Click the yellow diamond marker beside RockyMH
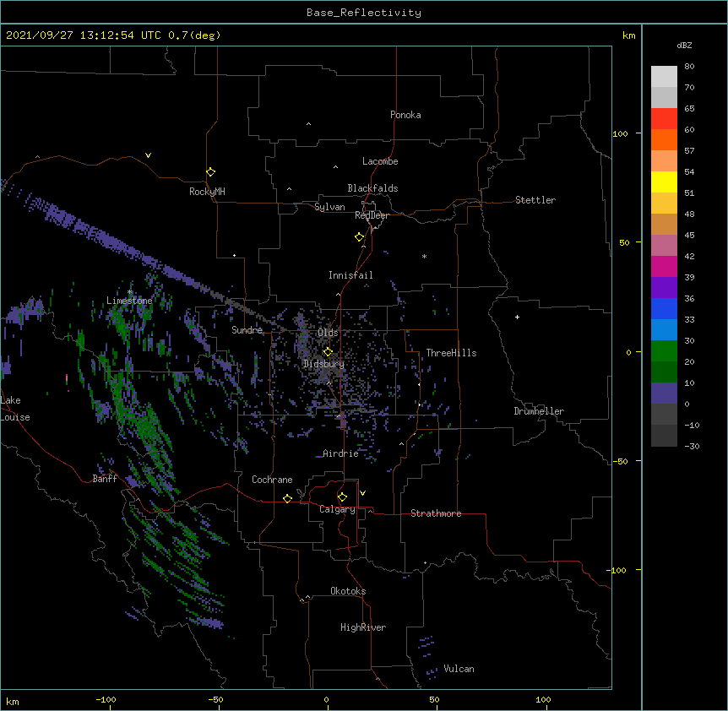Viewport: 728px width, 711px height. [211, 172]
